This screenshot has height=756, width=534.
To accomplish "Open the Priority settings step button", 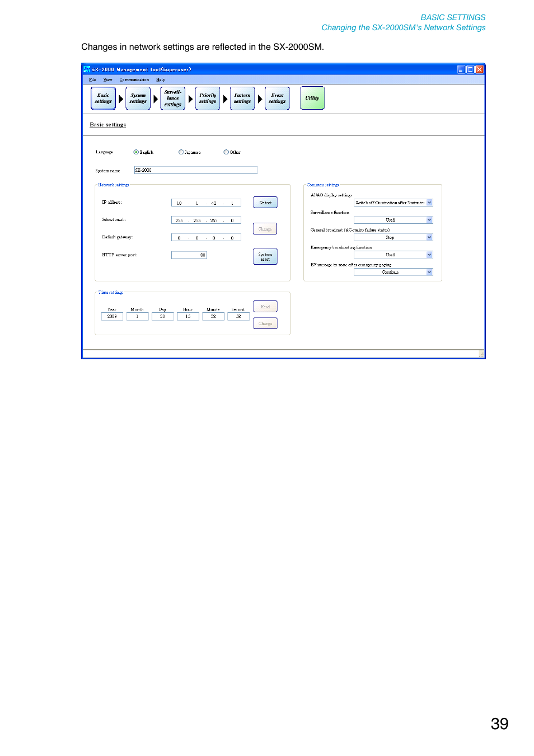I will 207,98.
